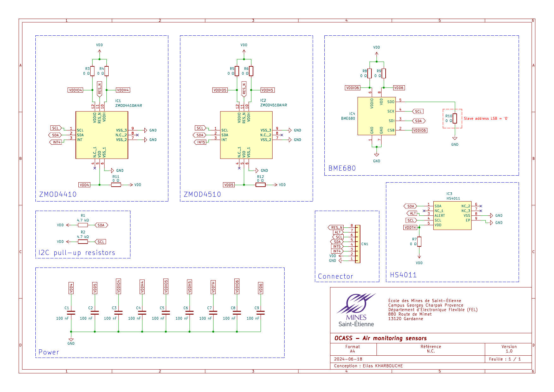Click resistor R1 4.7 kΩ symbol
The width and height of the screenshot is (554, 392).
(83, 225)
